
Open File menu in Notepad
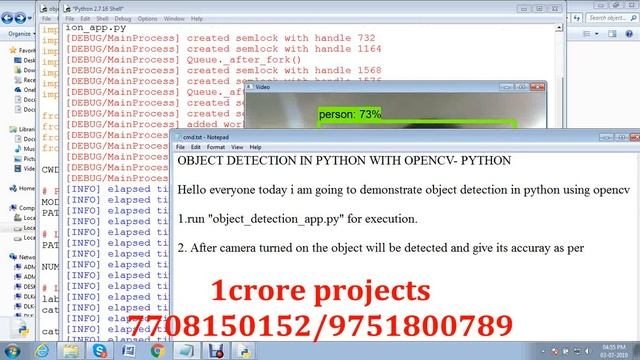click(180, 147)
